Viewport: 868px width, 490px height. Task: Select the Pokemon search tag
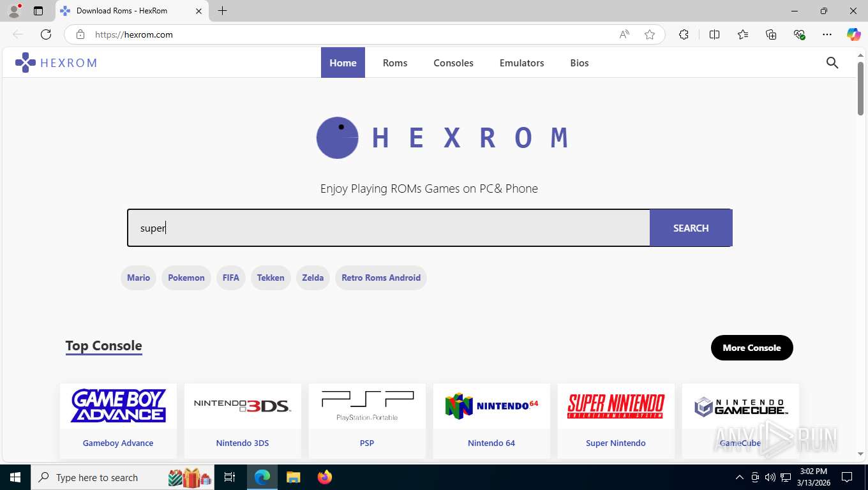pos(186,278)
